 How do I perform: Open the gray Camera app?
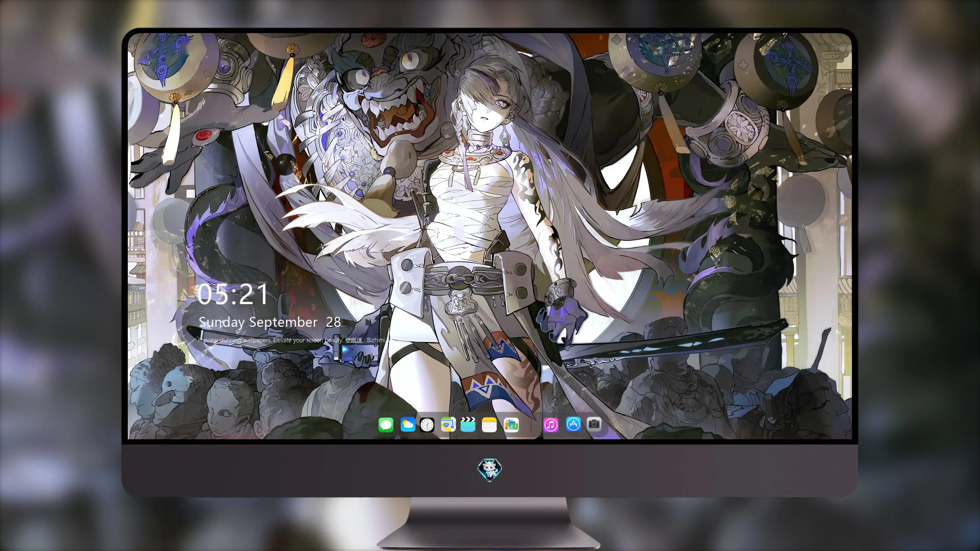pyautogui.click(x=594, y=424)
